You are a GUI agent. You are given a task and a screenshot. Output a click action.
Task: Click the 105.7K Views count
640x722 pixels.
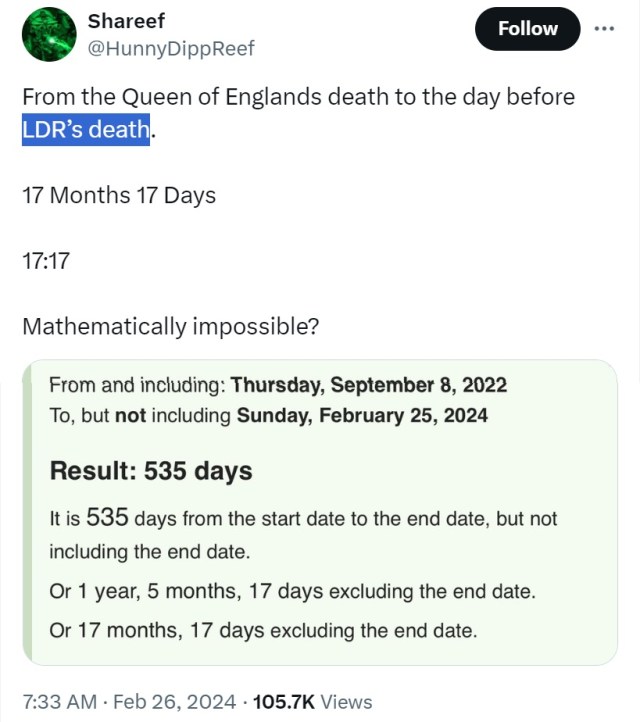point(312,702)
